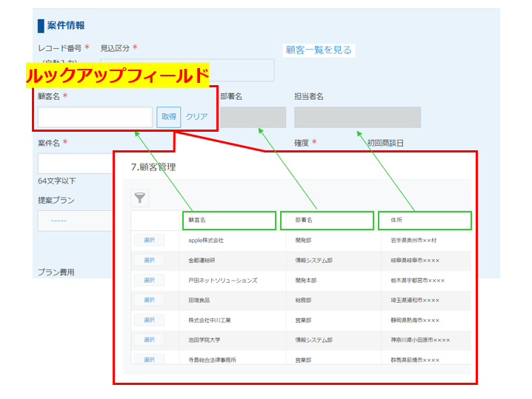Click 営業部 in the 株式会社中川工業 row
Viewport: 532px width, 399px height.
[303, 321]
